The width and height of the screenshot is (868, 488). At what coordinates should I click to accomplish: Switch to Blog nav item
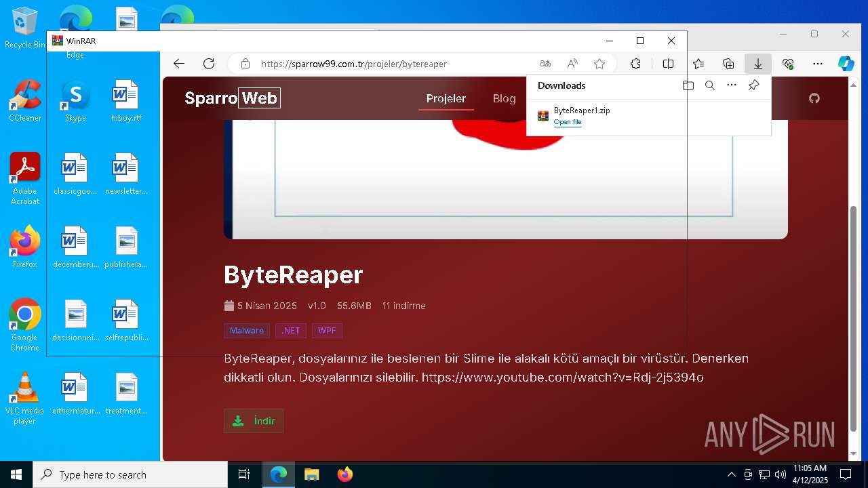click(504, 98)
